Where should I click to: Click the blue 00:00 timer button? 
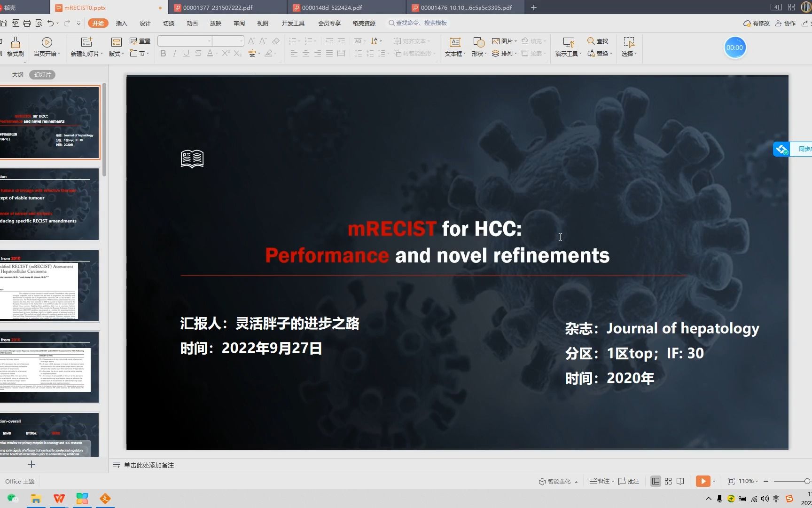tap(735, 48)
